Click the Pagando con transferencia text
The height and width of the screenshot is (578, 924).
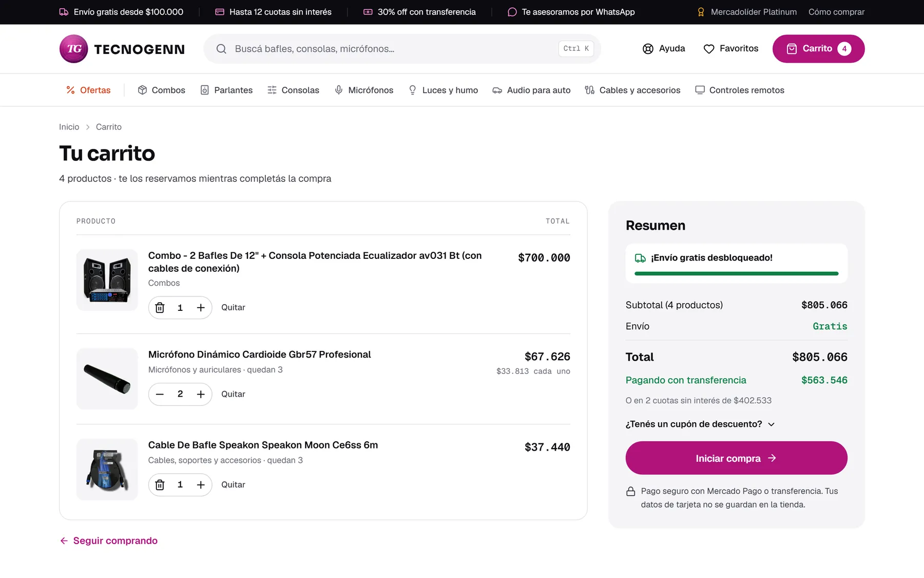point(686,380)
